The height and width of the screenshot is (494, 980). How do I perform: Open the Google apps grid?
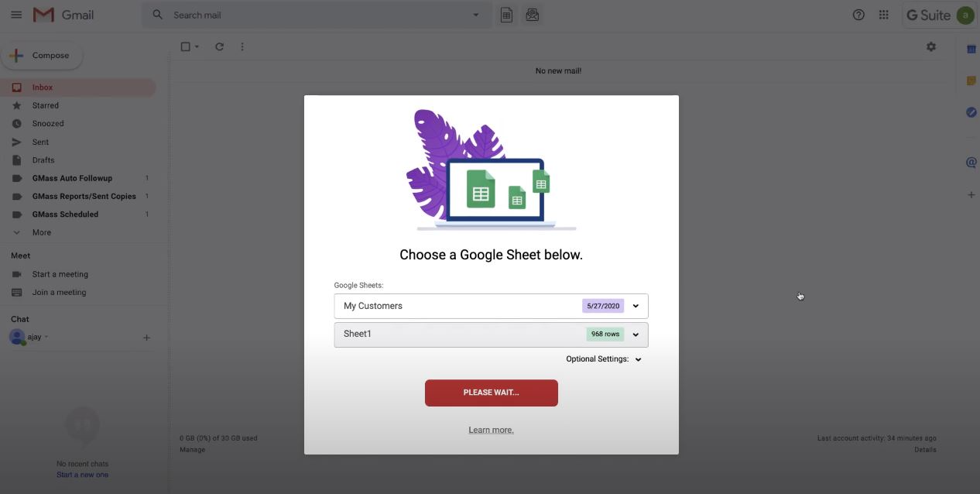[883, 15]
